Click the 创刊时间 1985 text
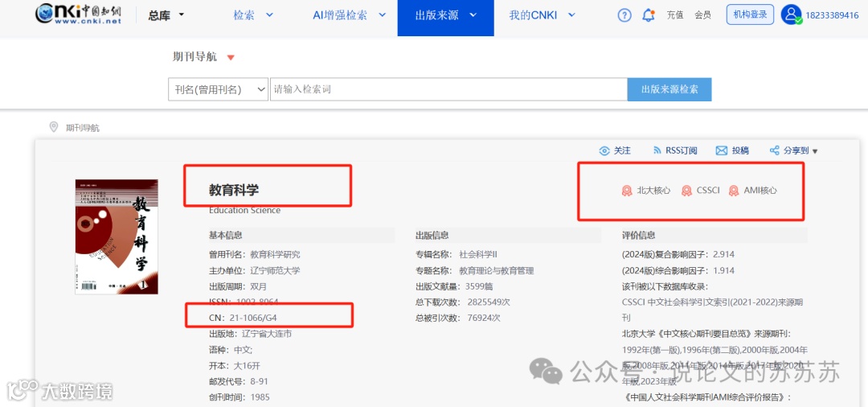Image resolution: width=868 pixels, height=407 pixels. click(x=240, y=397)
